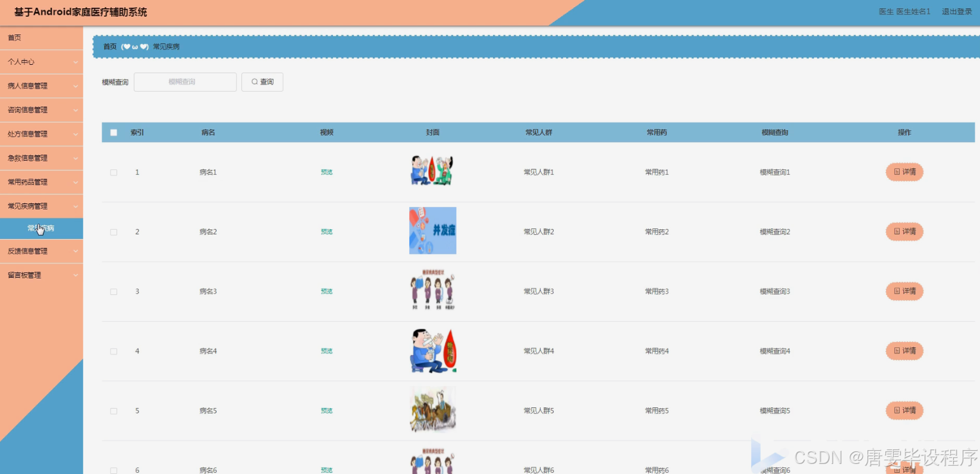Click 预览 video link for 病名3
980x474 pixels.
pos(326,291)
